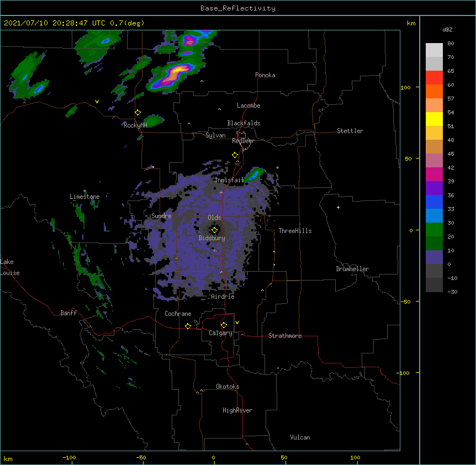476x465 pixels.
Task: Click the light gray 80-70 dBZ legend swatch
Action: point(434,50)
